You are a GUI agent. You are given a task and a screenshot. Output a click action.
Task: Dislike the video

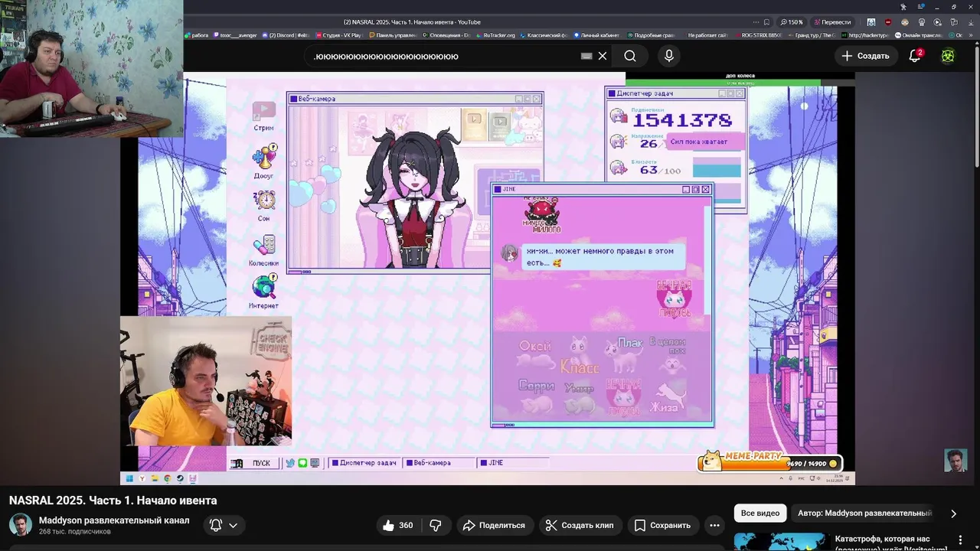(x=436, y=525)
